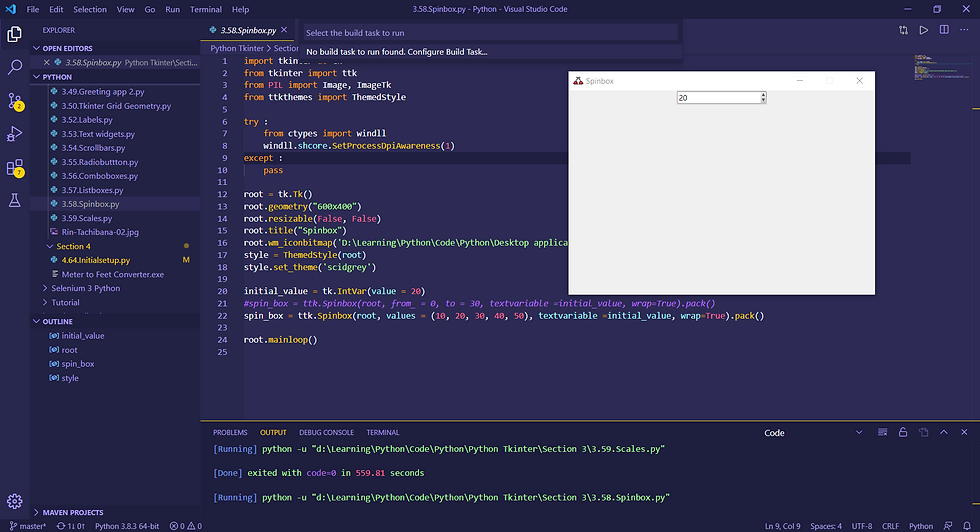The image size is (980, 532).
Task: Open Manage gear icon in activity bar
Action: coord(14,501)
